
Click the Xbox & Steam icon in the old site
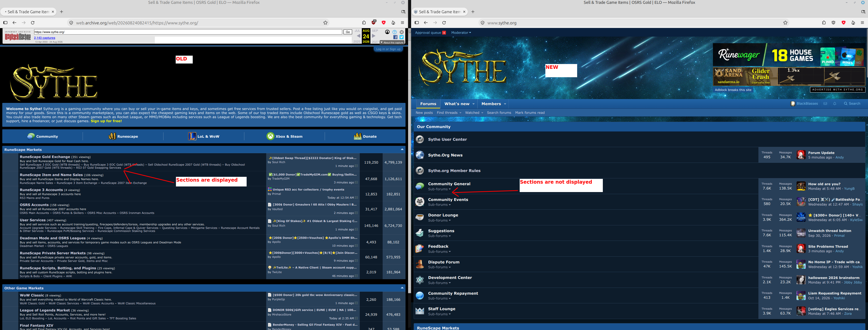click(271, 136)
